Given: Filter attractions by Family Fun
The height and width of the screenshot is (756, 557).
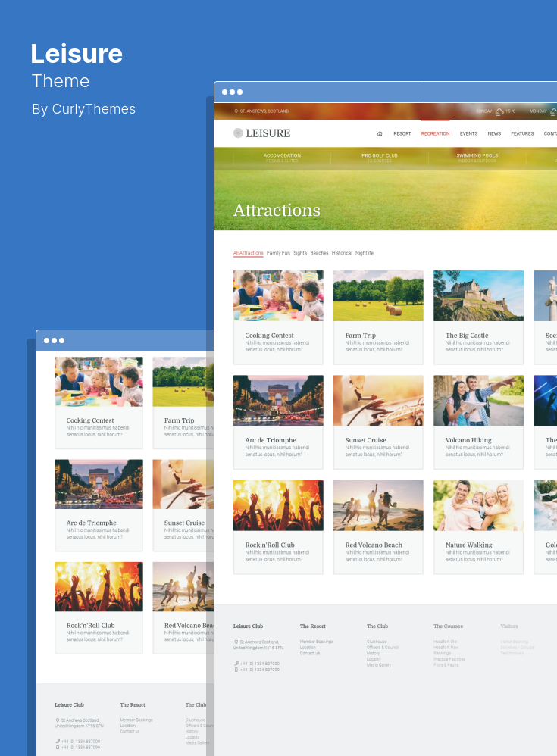Looking at the screenshot, I should [278, 253].
